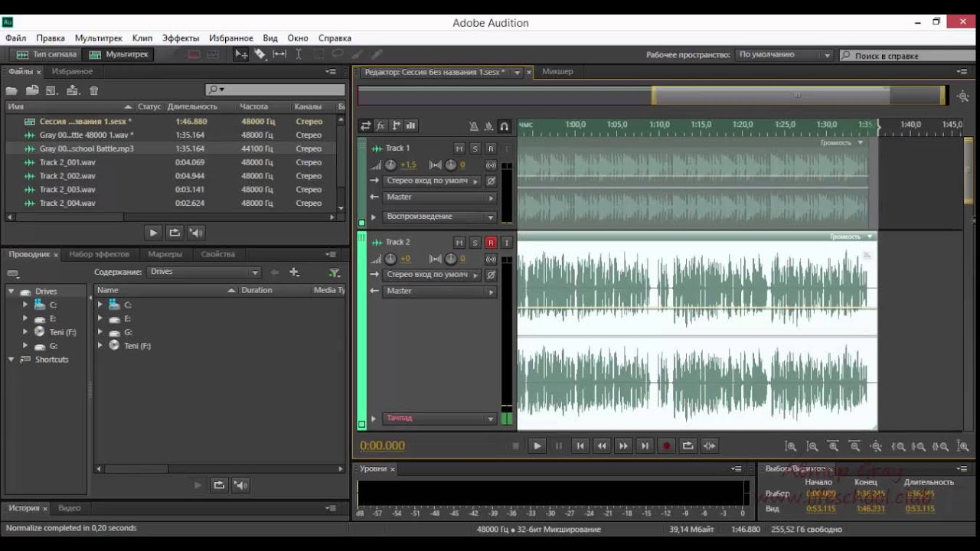Click the navigator zoom icon at top right
The width and height of the screenshot is (980, 551).
pos(963,96)
